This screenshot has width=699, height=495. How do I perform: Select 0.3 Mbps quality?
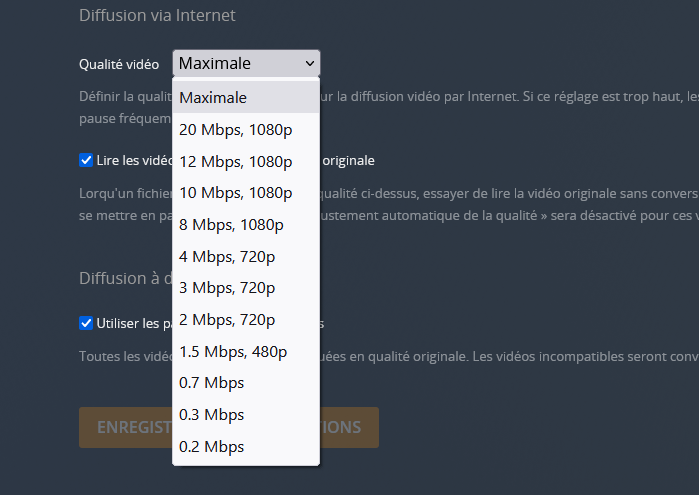pos(246,415)
